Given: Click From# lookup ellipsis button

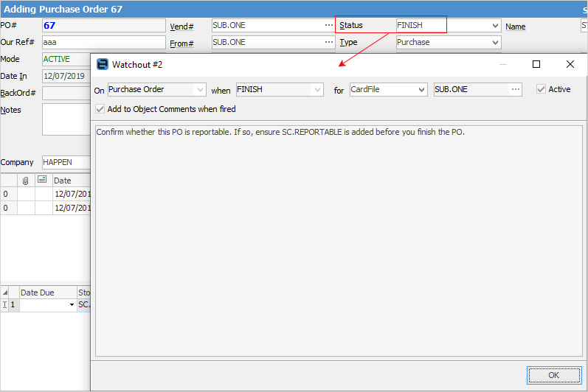Looking at the screenshot, I should 329,42.
